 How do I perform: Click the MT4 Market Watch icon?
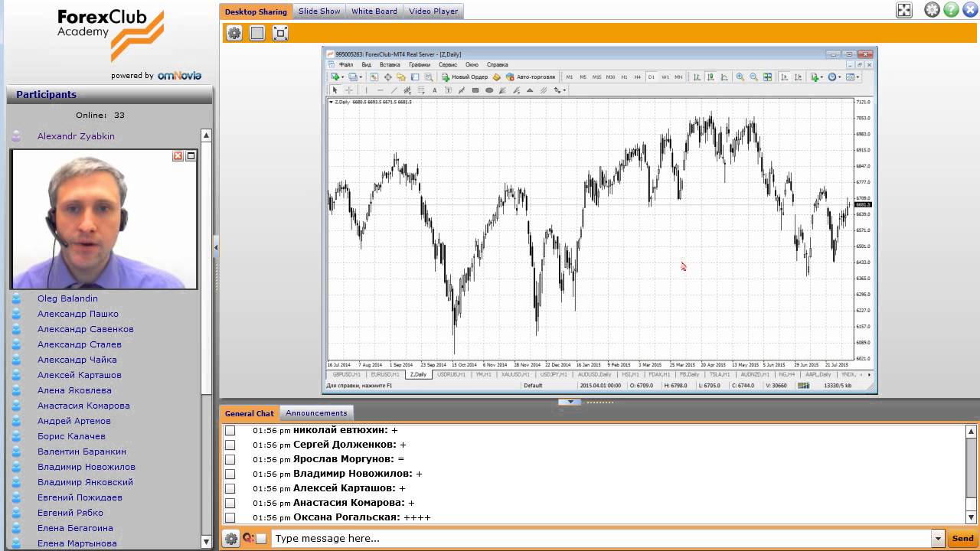tap(374, 77)
